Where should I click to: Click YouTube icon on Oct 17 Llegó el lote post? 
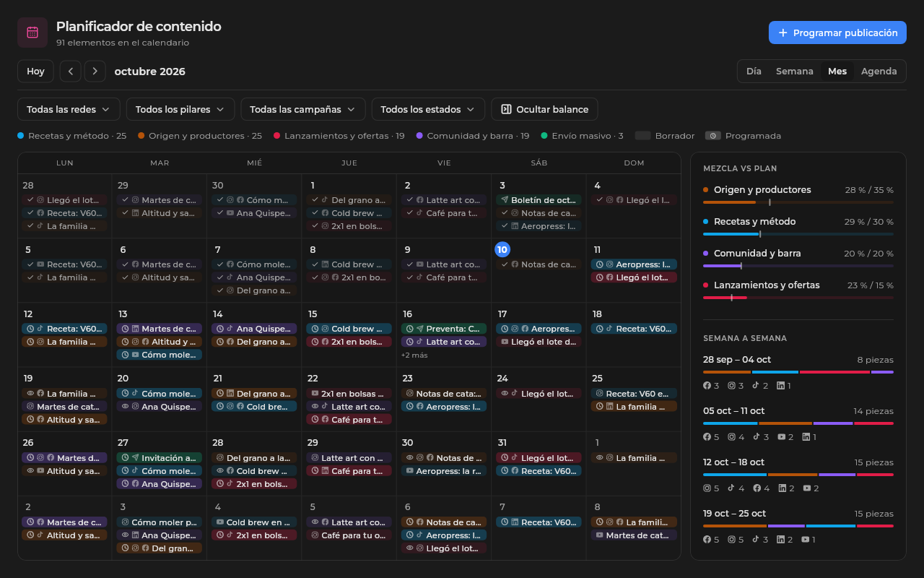(x=505, y=342)
